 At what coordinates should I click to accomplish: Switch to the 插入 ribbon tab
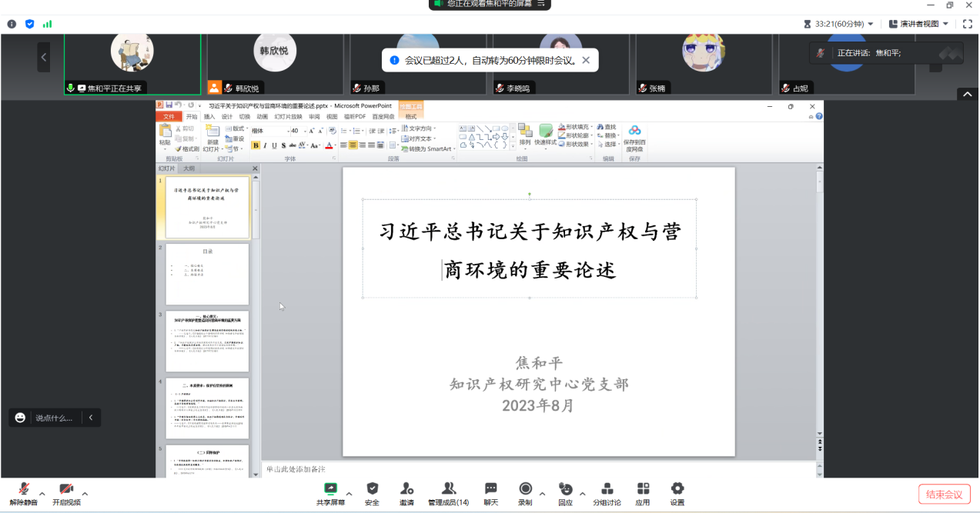[x=209, y=117]
